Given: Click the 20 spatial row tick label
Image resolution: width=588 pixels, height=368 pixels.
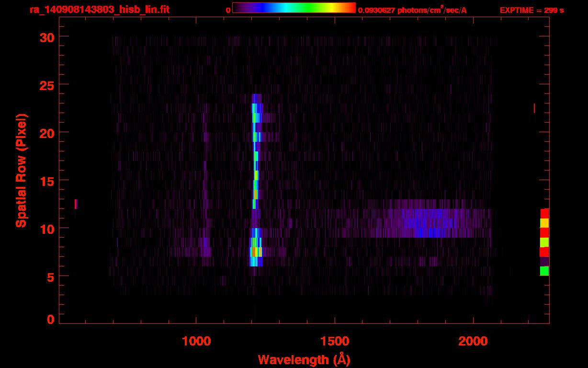Looking at the screenshot, I should pos(46,133).
